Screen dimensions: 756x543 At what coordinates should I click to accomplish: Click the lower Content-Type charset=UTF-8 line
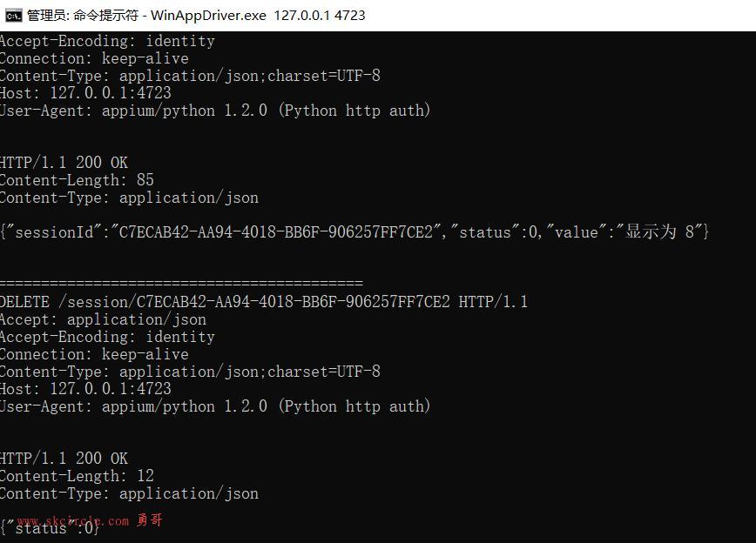tap(190, 372)
